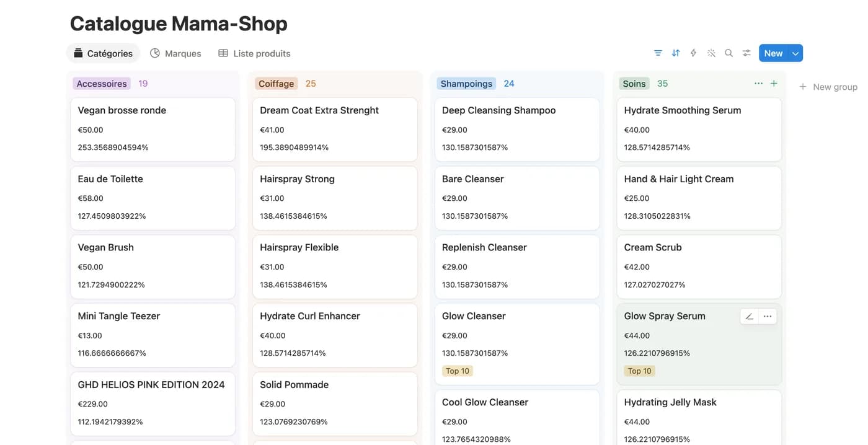Screen dimensions: 868x445
Task: Click the Glow Spray Serum title text
Action: coord(665,316)
